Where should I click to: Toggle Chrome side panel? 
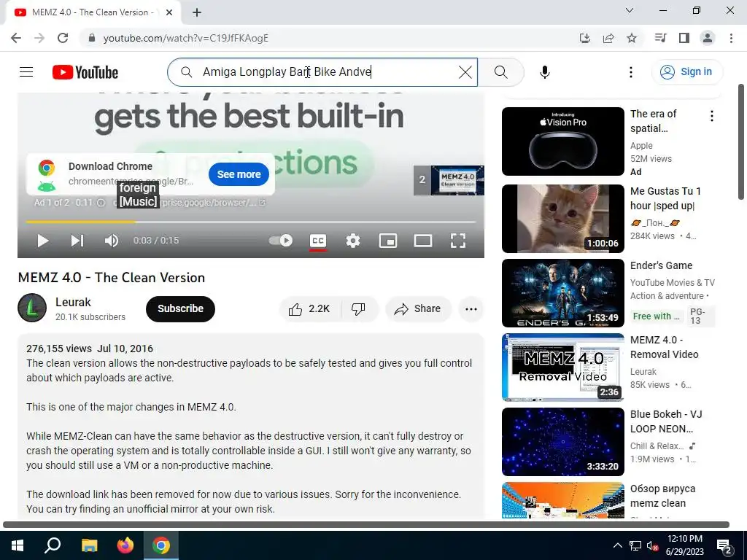[684, 38]
